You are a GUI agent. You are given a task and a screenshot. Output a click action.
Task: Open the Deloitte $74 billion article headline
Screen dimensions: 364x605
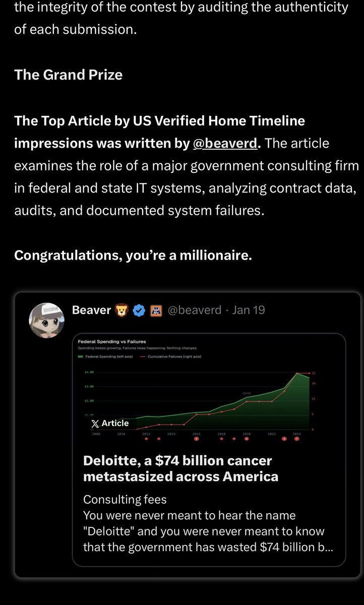tap(180, 468)
